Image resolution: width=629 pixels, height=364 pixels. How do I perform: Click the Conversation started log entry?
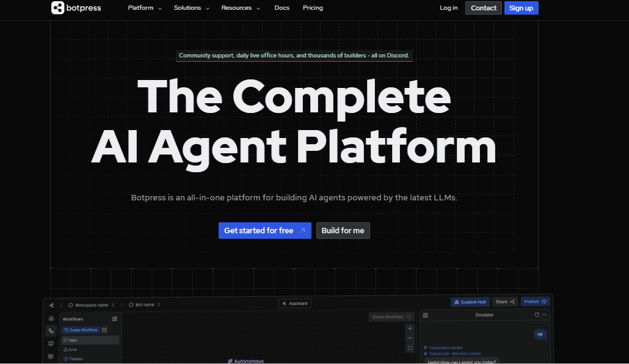click(443, 348)
